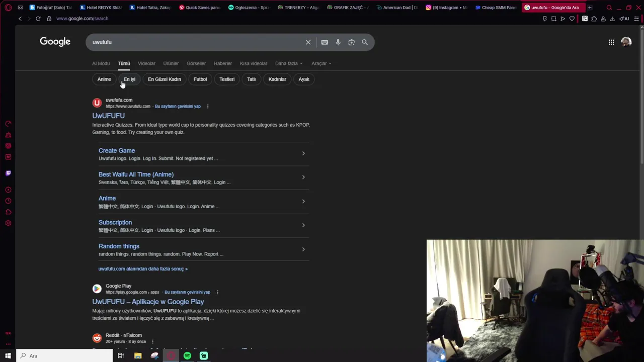This screenshot has width=644, height=362.
Task: Select the Testleri filter chip
Action: (x=227, y=79)
